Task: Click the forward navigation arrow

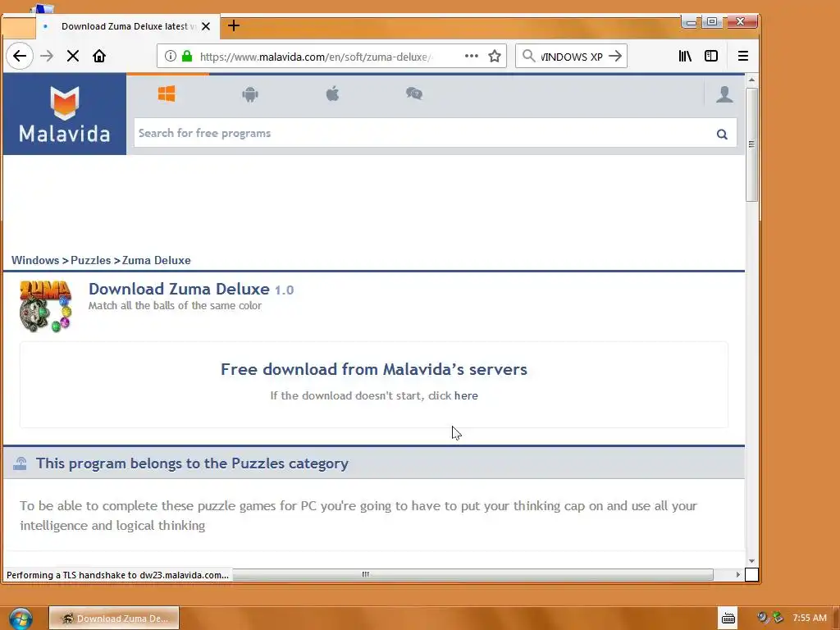Action: tap(47, 56)
